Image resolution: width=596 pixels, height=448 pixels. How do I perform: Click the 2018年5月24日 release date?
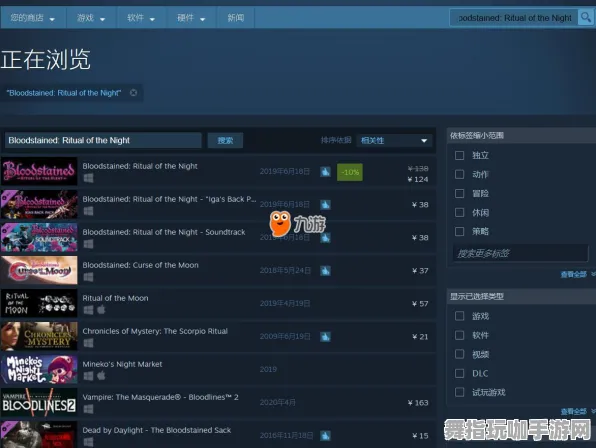point(285,271)
